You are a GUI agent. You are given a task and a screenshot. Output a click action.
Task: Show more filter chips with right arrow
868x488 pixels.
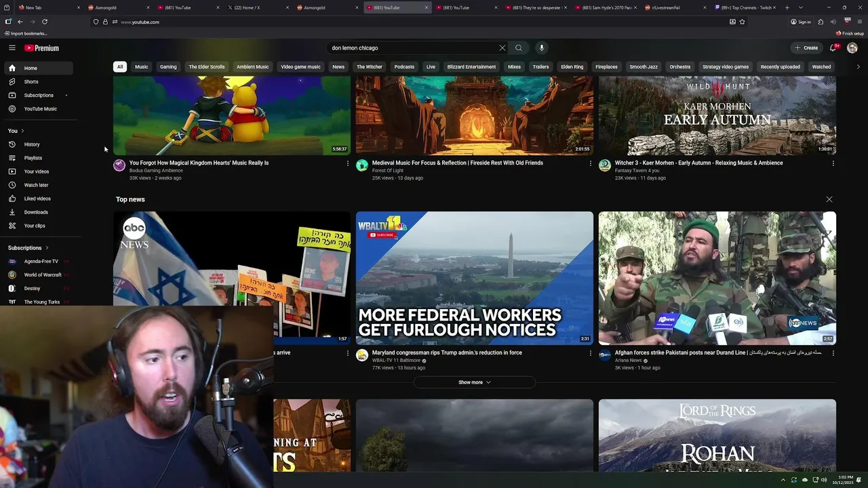[x=858, y=67]
